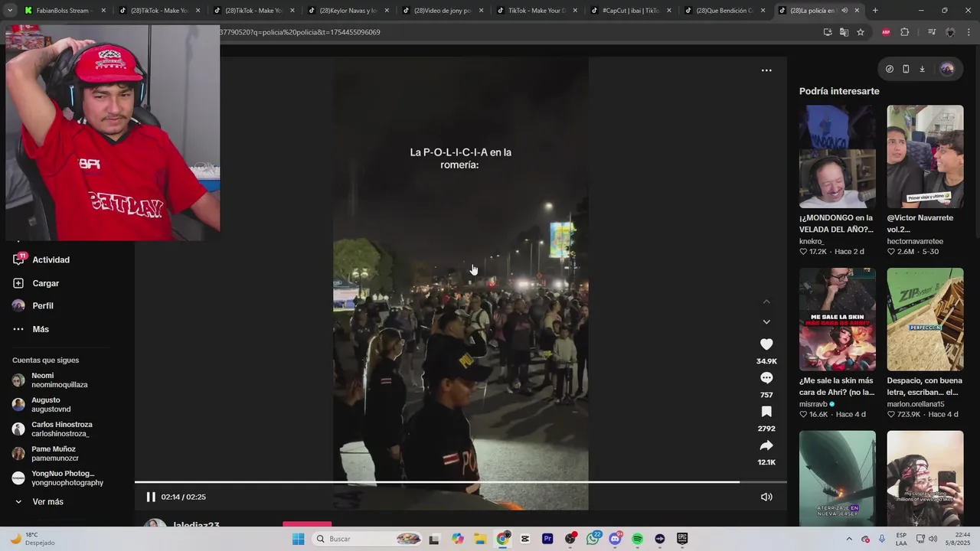
Task: Open Spotify from the taskbar
Action: click(637, 539)
